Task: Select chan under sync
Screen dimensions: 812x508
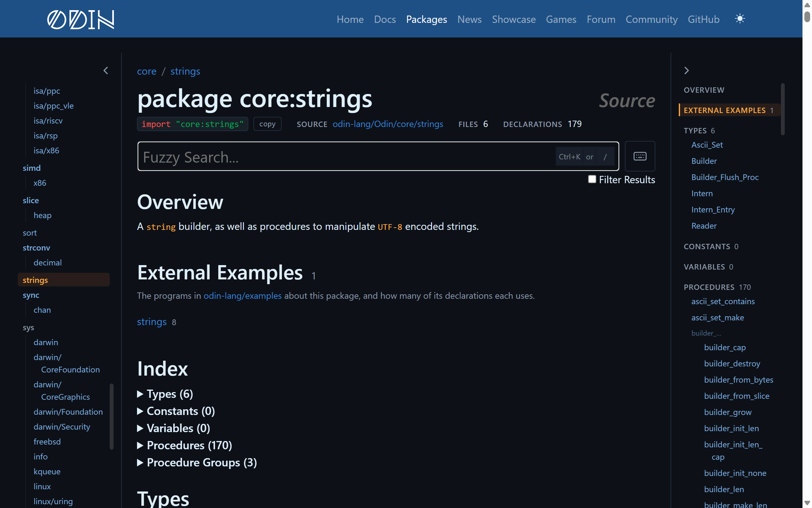Action: [42, 310]
